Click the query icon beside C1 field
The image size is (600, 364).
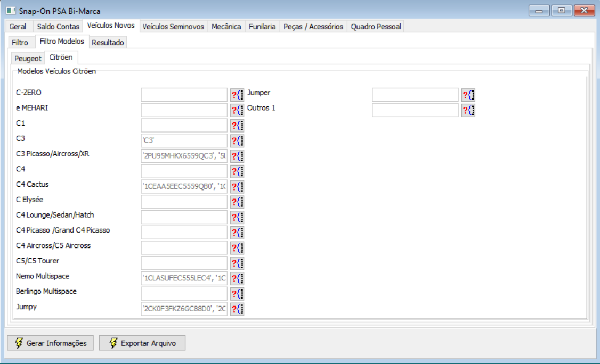237,126
